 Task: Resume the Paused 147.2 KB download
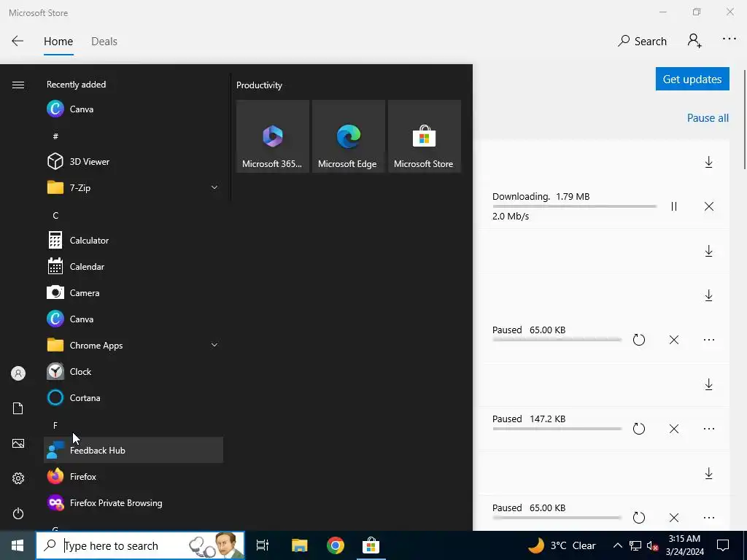638,429
